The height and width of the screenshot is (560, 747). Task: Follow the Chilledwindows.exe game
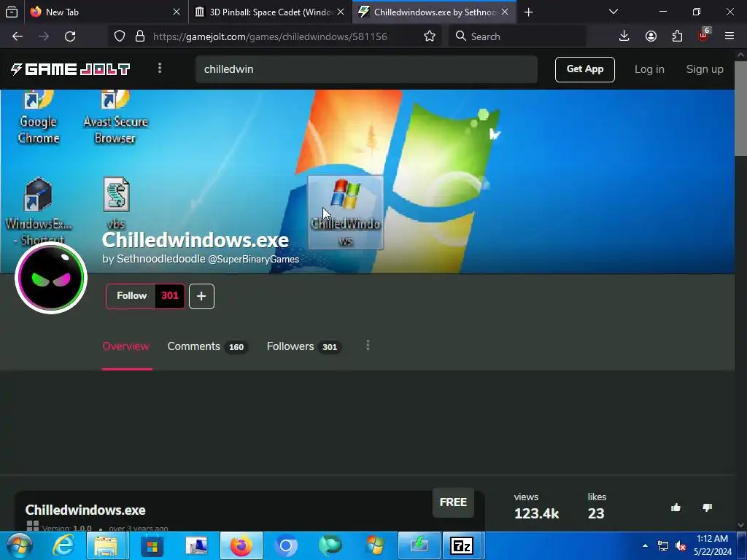pos(131,296)
